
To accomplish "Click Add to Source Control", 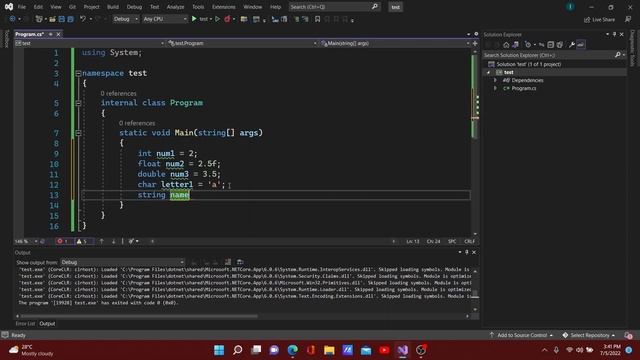I will pos(522,335).
